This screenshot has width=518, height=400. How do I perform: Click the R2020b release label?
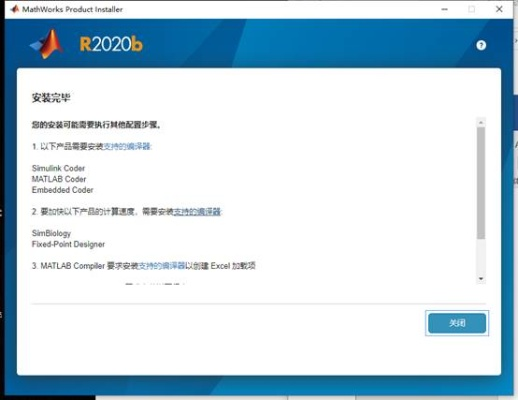[x=111, y=44]
